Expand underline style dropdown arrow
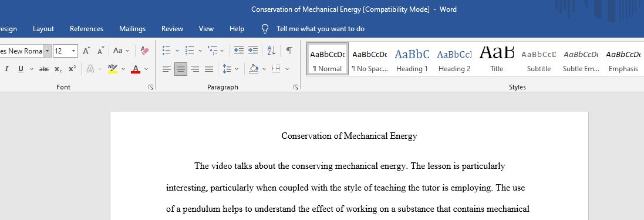Viewport: 644px width, 220px height. pos(32,69)
